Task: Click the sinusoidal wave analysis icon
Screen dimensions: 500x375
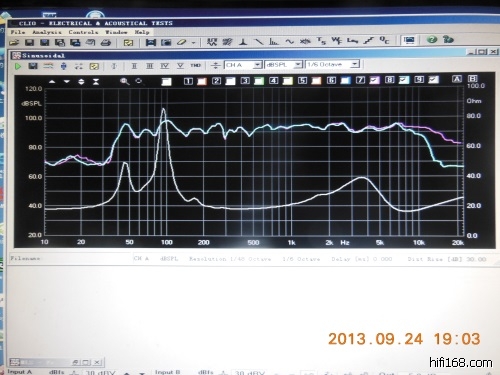Action: (289, 41)
